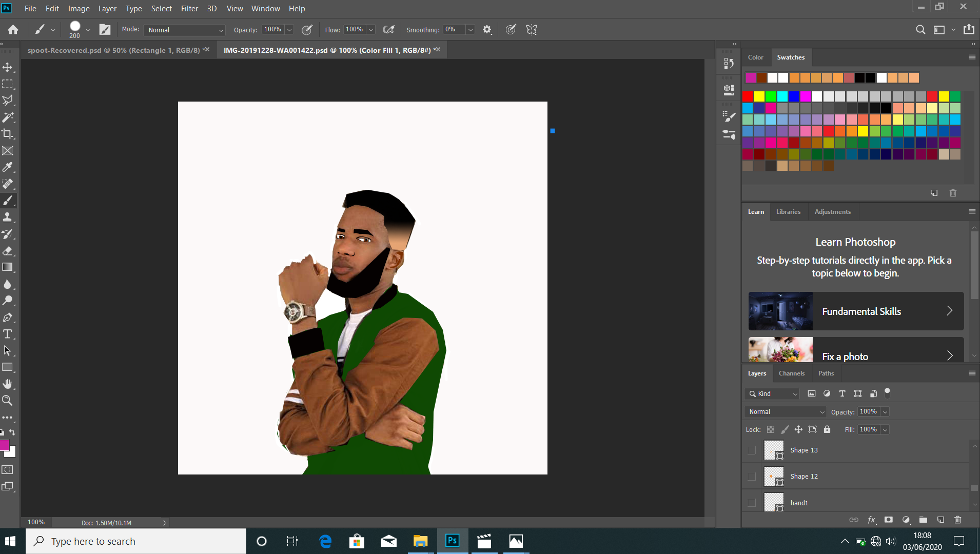980x554 pixels.
Task: Select the Horizontal Type tool
Action: coord(8,334)
